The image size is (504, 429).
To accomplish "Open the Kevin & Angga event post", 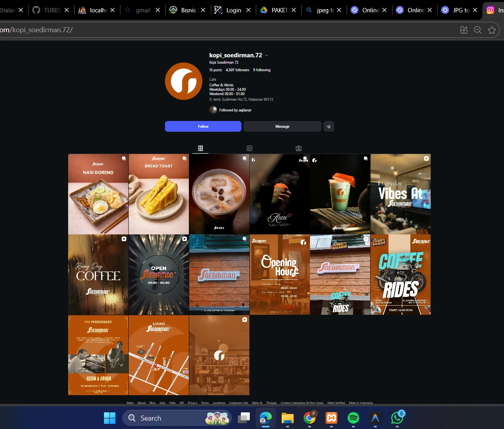I will (x=98, y=355).
